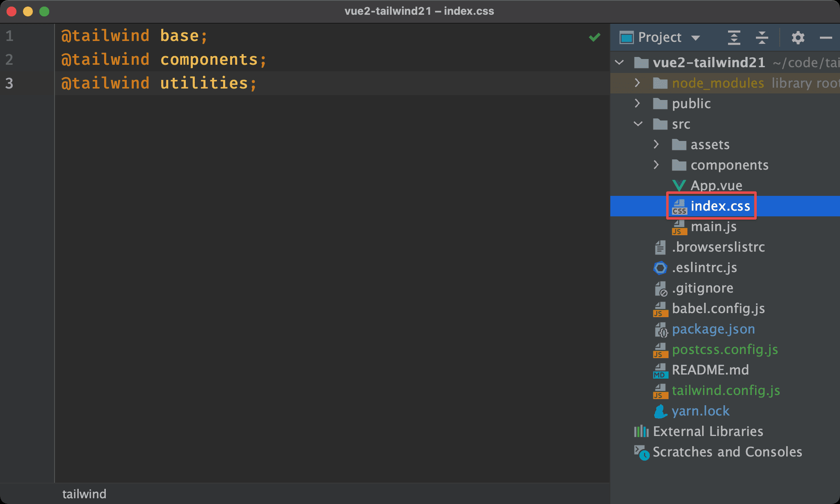
Task: Click the JS icon beside main.js
Action: 679,227
